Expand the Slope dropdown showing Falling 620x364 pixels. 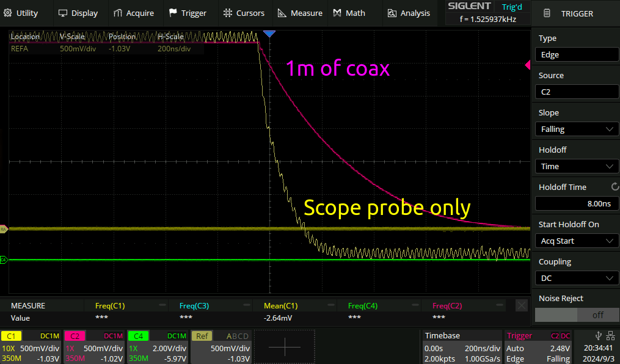[x=577, y=129]
